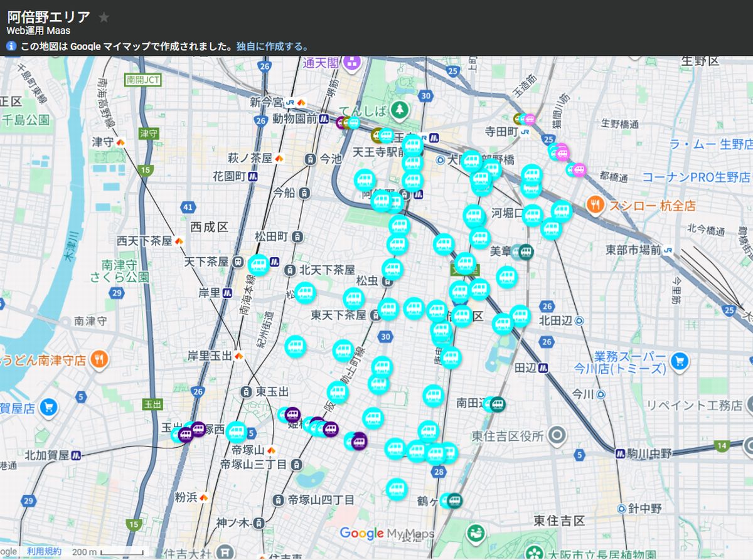
Task: Click the cyan bus marker above 帝塚山 station
Action: point(236,431)
